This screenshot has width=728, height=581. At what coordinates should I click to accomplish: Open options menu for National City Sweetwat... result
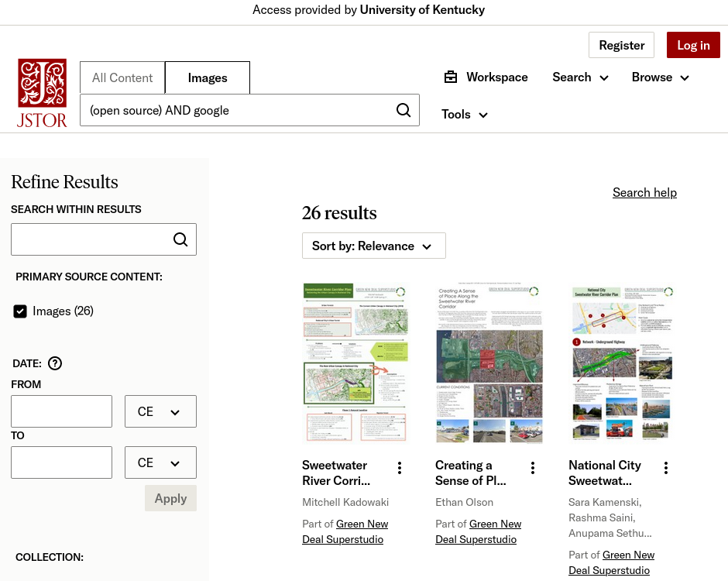[x=666, y=468]
